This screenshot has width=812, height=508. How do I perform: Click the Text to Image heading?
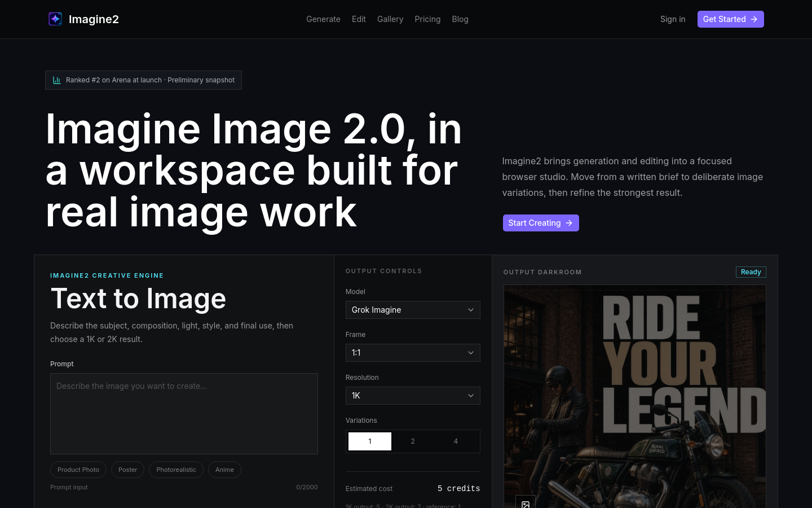[138, 298]
